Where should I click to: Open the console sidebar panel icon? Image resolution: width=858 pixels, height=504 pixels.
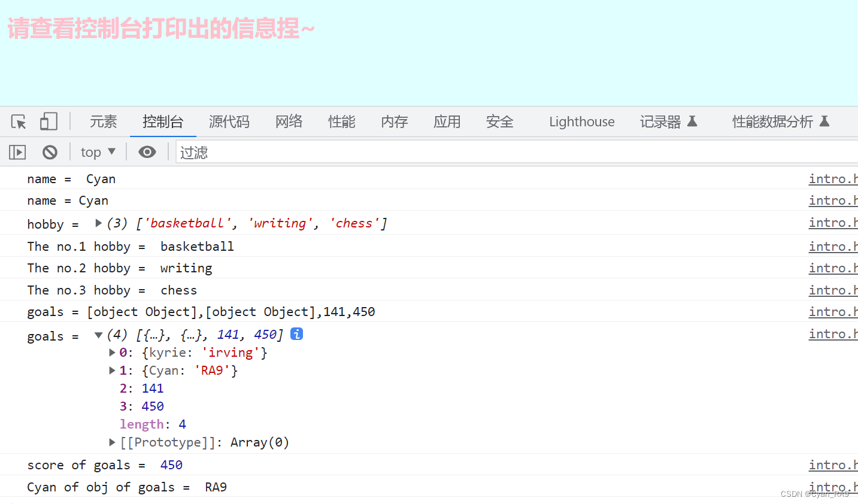[17, 151]
